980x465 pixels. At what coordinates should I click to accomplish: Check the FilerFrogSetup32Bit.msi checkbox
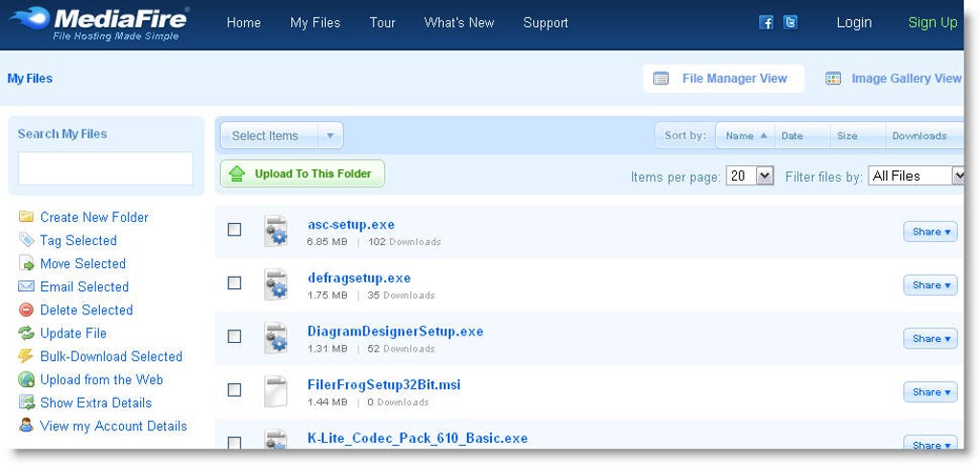(234, 390)
